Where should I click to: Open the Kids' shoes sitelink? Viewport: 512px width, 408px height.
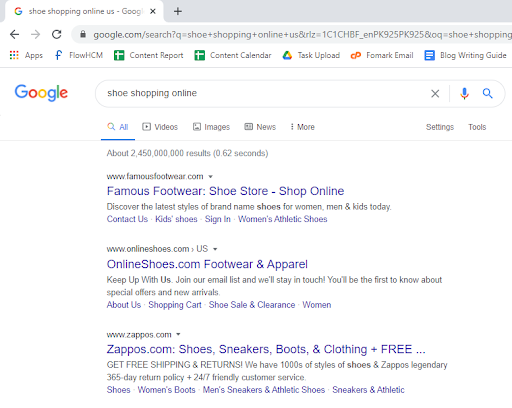[x=176, y=219]
